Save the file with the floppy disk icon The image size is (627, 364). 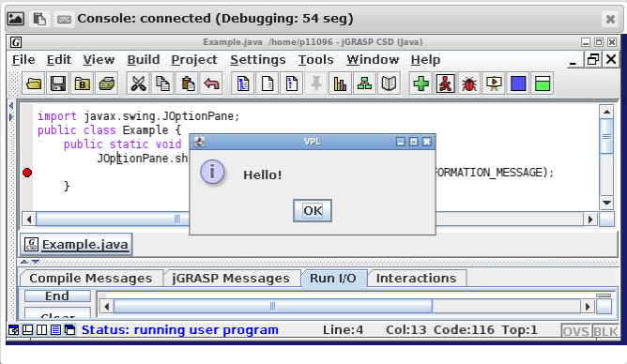pyautogui.click(x=58, y=83)
